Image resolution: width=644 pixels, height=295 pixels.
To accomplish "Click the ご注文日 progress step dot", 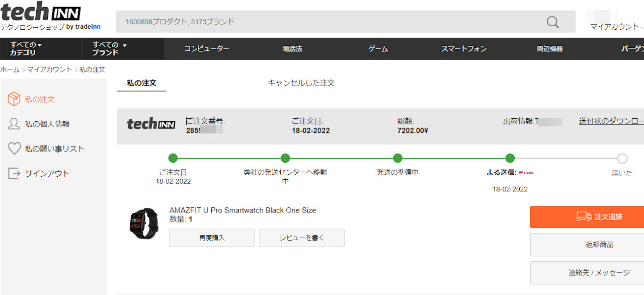I will (173, 158).
